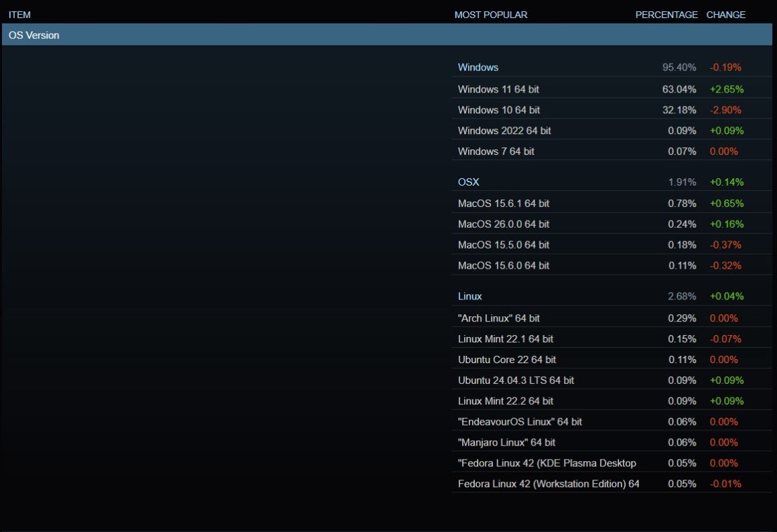Click the Windows 2022 64 bit entry
This screenshot has height=532, width=777.
[504, 131]
